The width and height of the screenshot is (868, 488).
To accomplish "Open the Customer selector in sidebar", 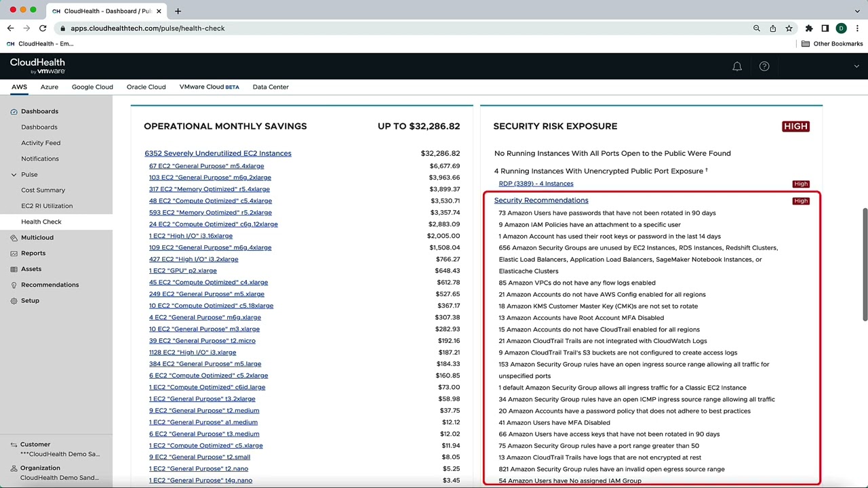I will pos(56,449).
